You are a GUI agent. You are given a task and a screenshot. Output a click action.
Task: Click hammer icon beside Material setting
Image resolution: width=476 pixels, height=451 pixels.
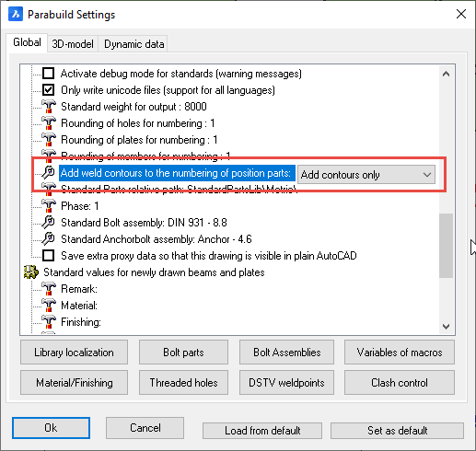[x=49, y=306]
